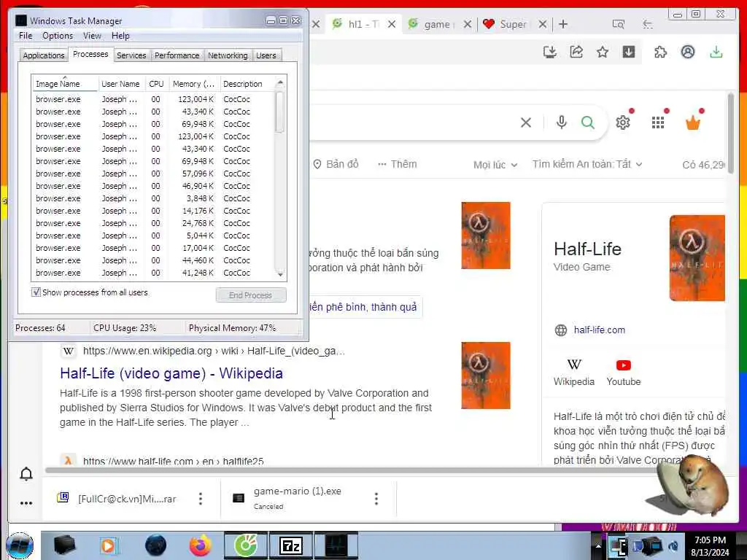747x560 pixels.
Task: Open options for the .rar download
Action: click(201, 499)
